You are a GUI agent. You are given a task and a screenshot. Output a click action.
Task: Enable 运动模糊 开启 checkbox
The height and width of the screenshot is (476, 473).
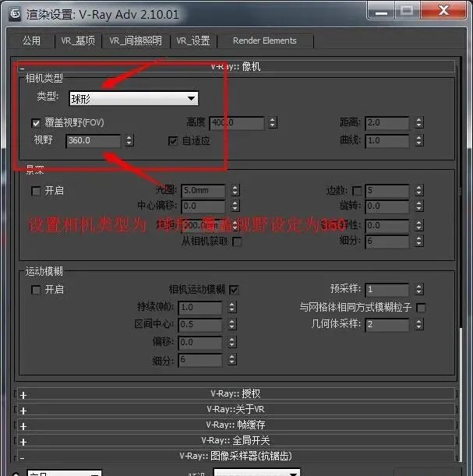coord(36,290)
